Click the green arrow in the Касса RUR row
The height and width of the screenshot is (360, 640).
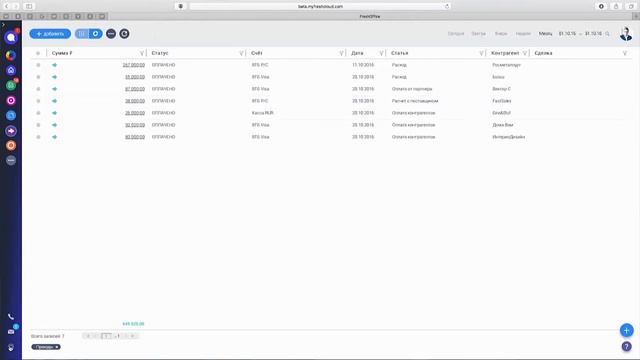[x=54, y=113]
